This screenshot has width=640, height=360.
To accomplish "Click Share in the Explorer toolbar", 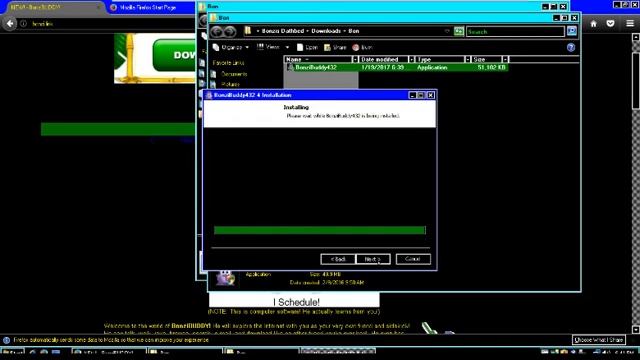I will click(x=335, y=47).
